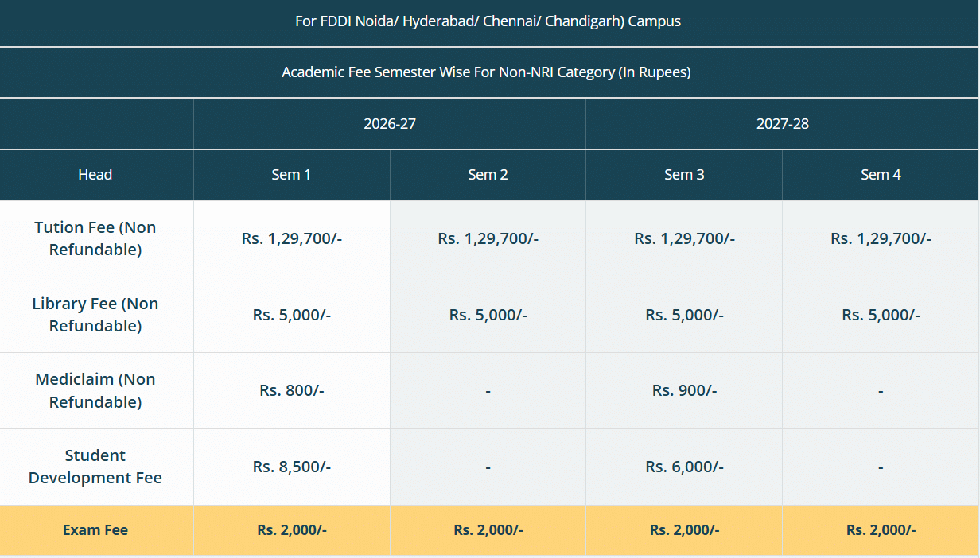The image size is (980, 558).
Task: Click the Rs. 8,500/- development fee cell
Action: tap(292, 467)
